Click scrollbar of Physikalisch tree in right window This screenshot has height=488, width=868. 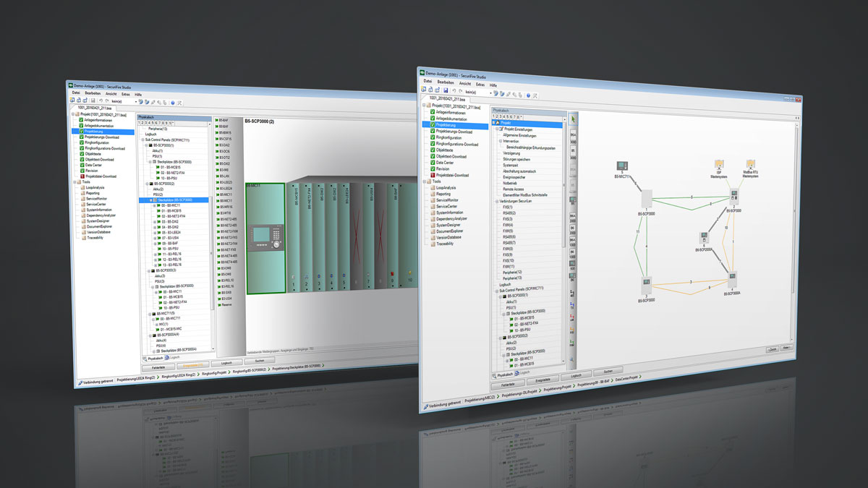tap(563, 188)
